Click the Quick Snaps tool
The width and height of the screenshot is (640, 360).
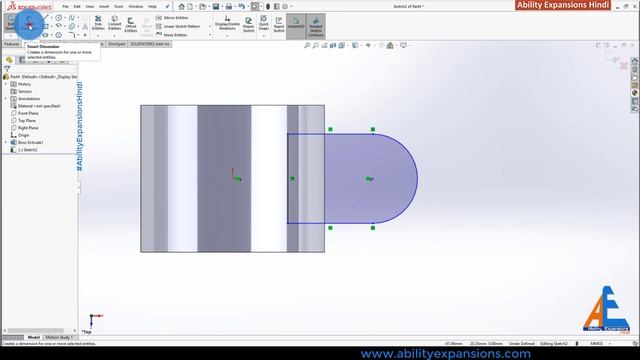tap(264, 23)
